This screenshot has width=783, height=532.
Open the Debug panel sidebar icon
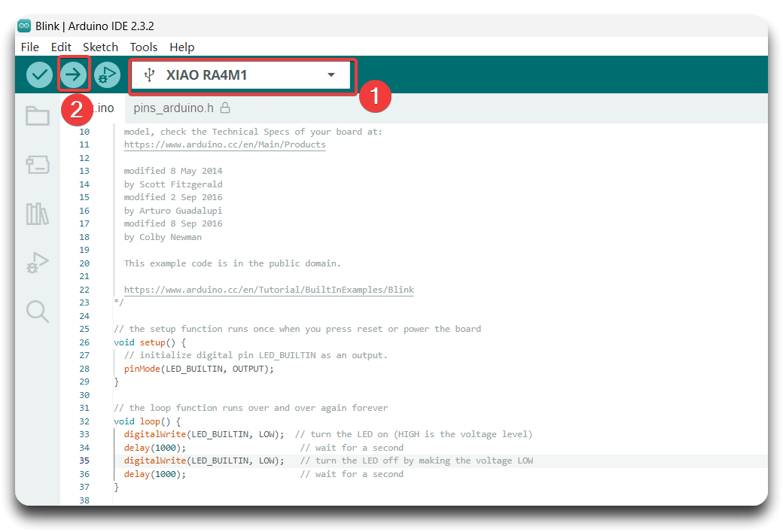tap(38, 263)
